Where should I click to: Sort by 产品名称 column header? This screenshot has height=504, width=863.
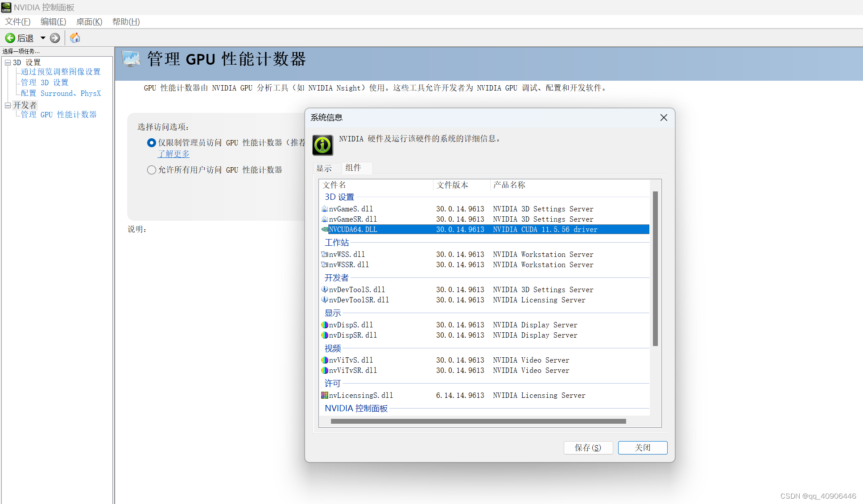[570, 185]
